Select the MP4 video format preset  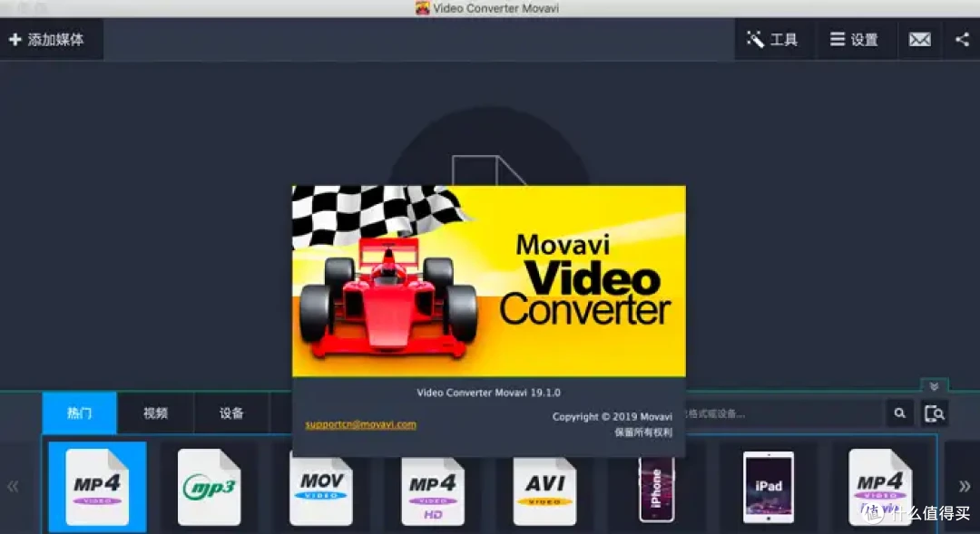(97, 487)
